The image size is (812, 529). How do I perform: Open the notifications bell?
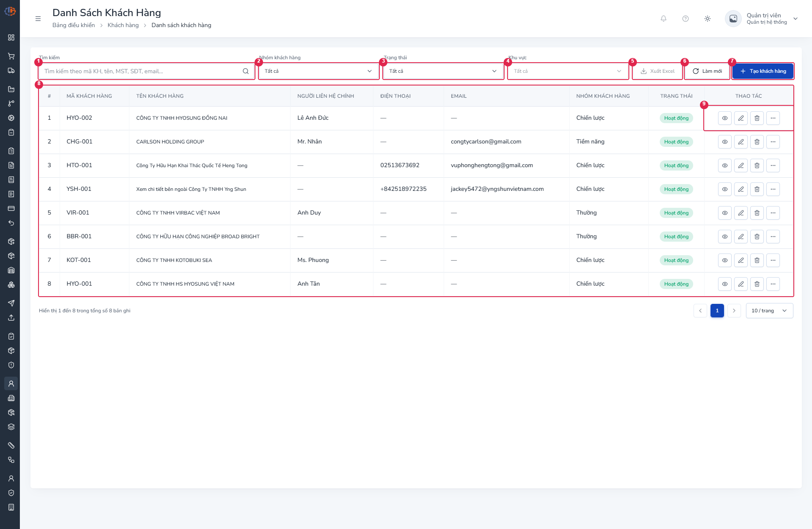pos(664,19)
